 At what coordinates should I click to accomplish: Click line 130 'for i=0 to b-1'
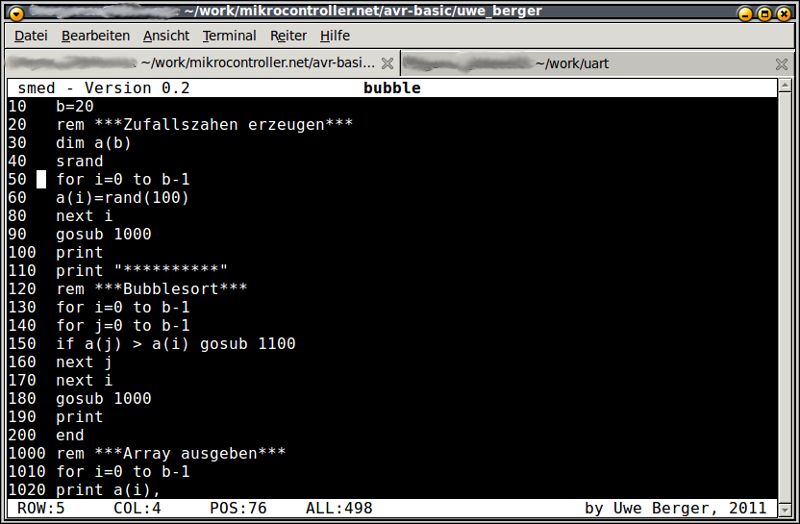pyautogui.click(x=99, y=307)
